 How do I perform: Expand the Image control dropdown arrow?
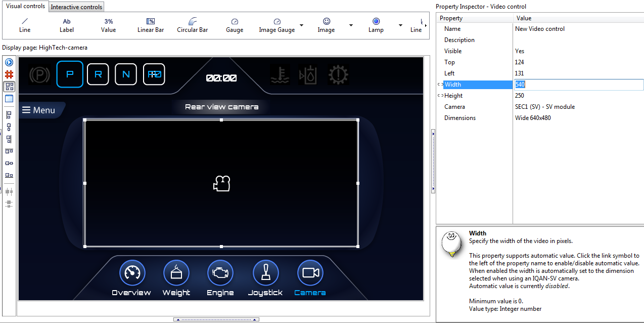(x=351, y=25)
